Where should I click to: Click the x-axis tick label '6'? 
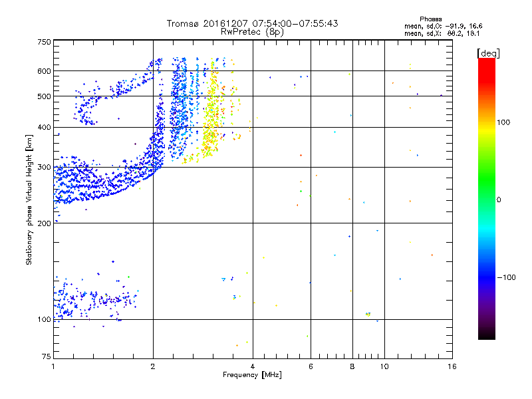pyautogui.click(x=311, y=366)
